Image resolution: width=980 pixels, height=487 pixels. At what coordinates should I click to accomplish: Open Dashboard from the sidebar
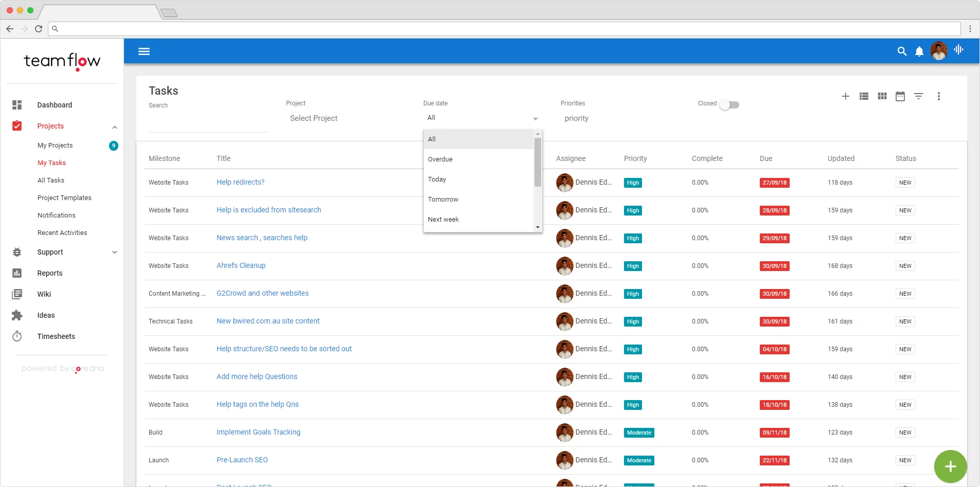(55, 105)
